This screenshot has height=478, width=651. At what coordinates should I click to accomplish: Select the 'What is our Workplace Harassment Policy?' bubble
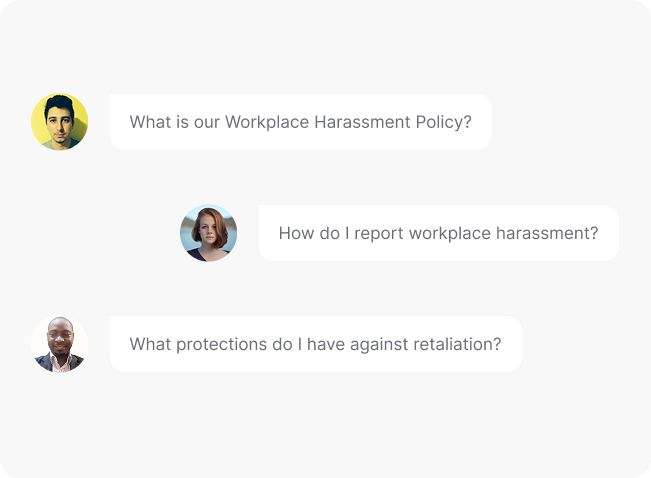301,122
